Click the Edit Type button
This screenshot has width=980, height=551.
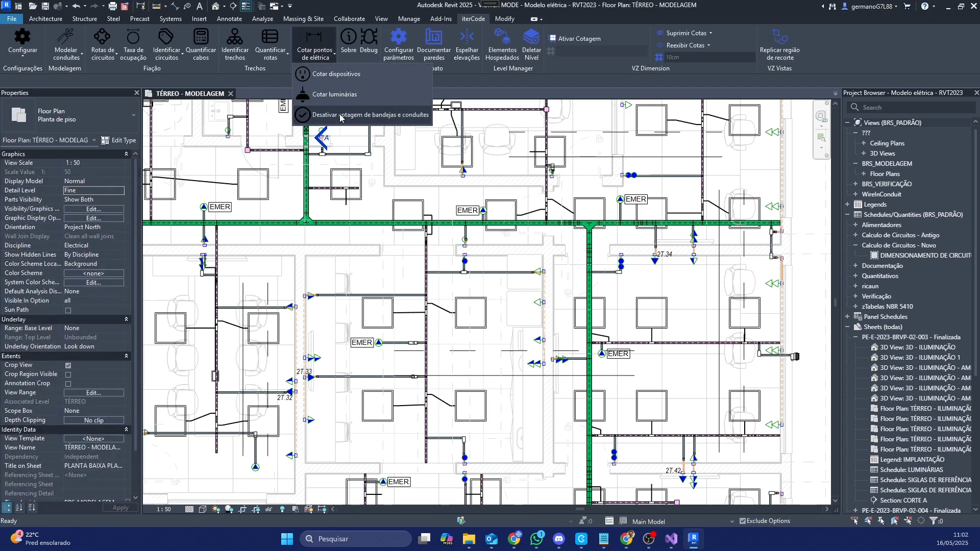click(x=119, y=140)
